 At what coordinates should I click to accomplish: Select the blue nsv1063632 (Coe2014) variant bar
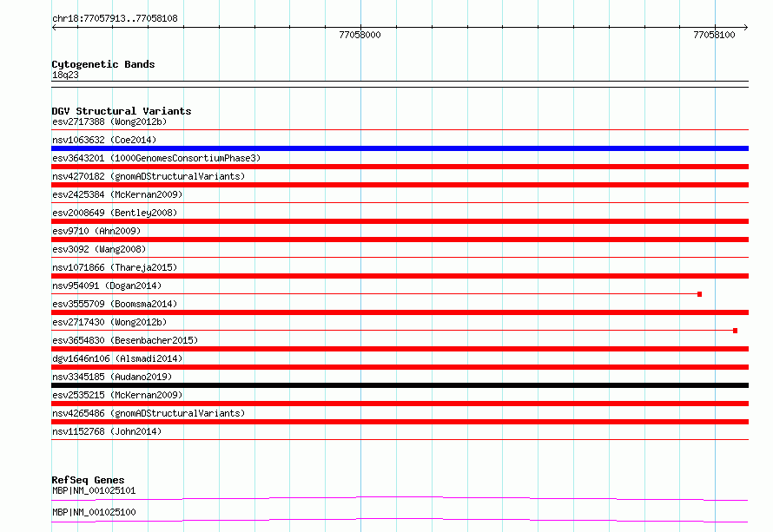pyautogui.click(x=400, y=148)
